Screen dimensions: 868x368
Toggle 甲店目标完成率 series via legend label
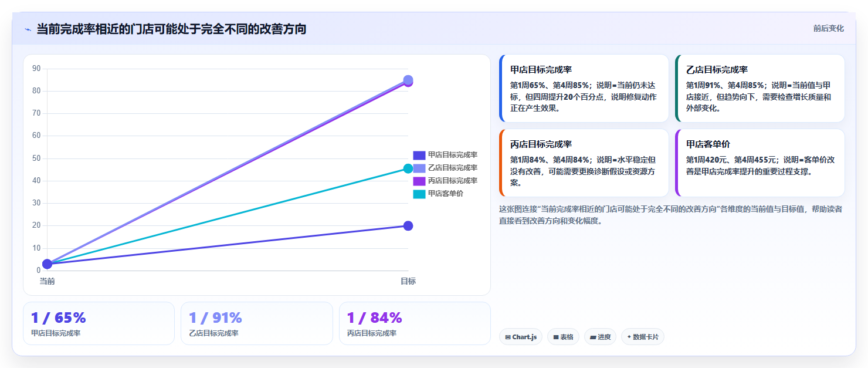(x=452, y=155)
